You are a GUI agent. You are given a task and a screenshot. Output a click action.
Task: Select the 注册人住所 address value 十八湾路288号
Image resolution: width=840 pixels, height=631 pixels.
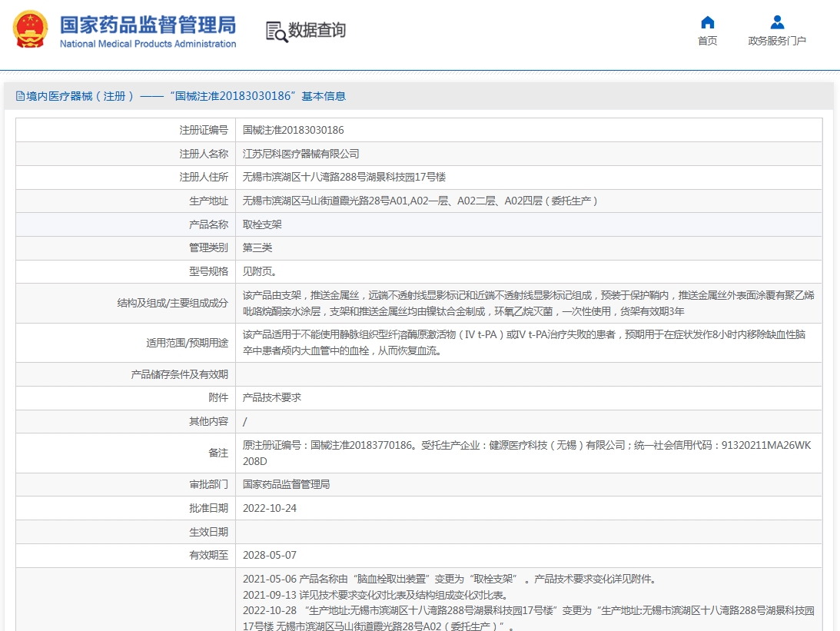[x=344, y=178]
